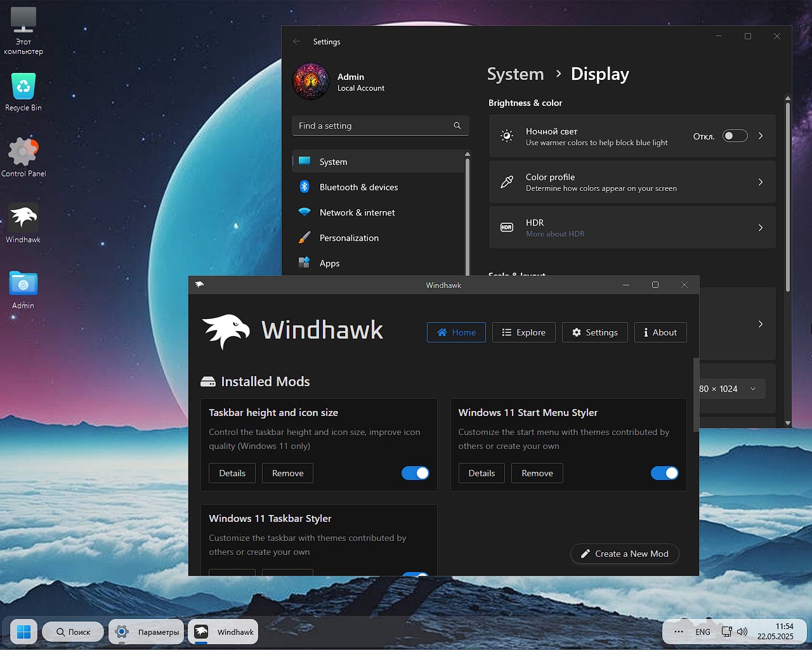Open the About tab in Windhawk

coord(660,332)
